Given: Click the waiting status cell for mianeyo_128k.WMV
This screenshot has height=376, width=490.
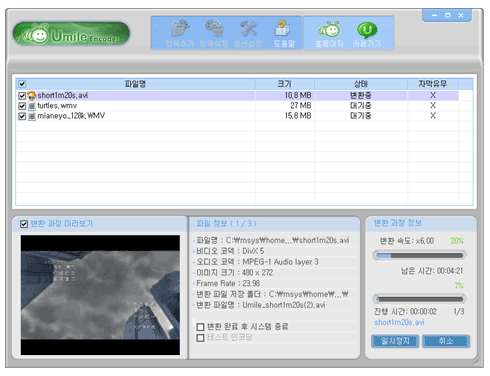Looking at the screenshot, I should pos(360,116).
